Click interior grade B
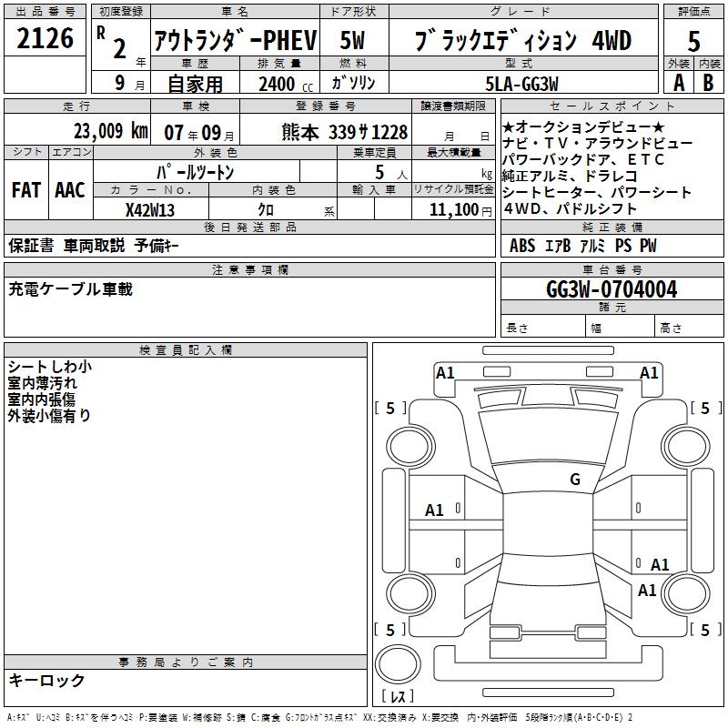The height and width of the screenshot is (728, 728). pos(708,83)
